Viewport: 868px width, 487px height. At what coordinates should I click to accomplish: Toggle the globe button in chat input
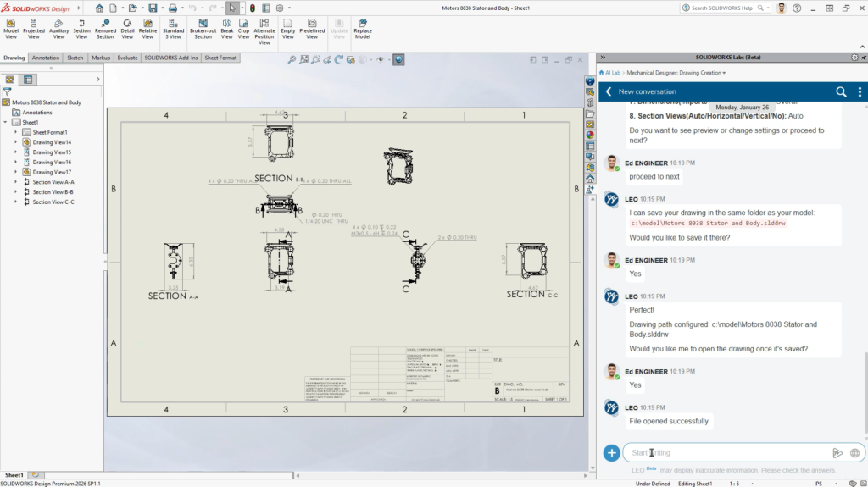click(854, 453)
